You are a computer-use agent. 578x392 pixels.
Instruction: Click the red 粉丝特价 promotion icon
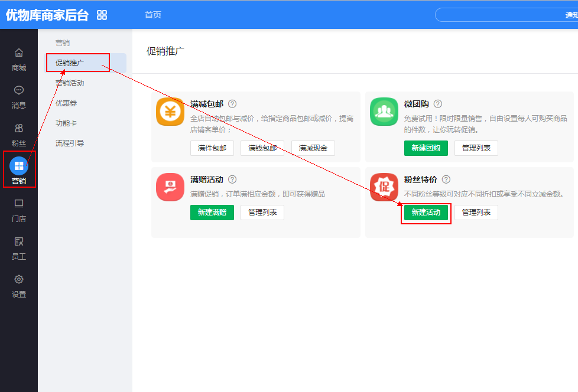(x=384, y=187)
